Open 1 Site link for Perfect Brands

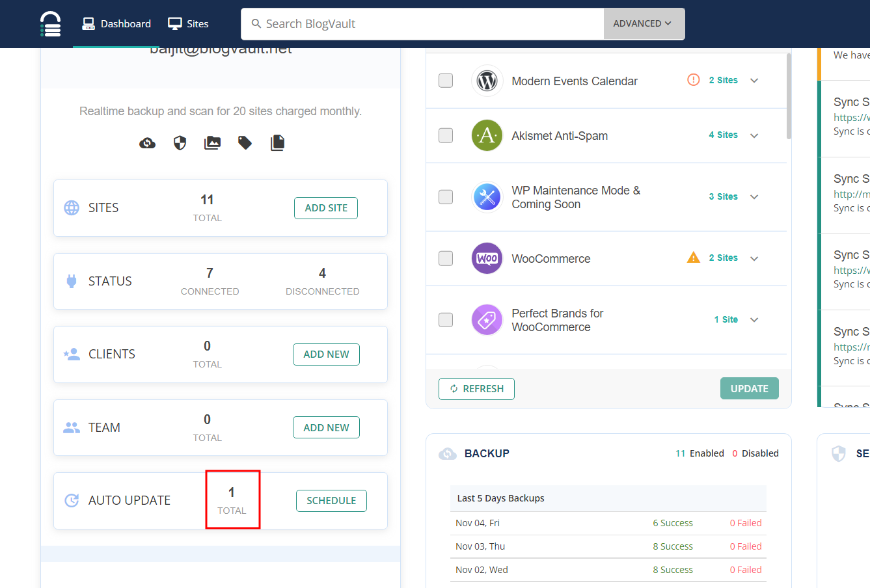[x=726, y=320]
